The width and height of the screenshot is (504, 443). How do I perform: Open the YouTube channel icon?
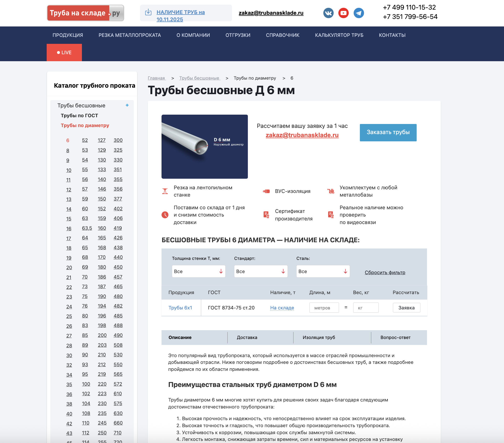pos(344,13)
